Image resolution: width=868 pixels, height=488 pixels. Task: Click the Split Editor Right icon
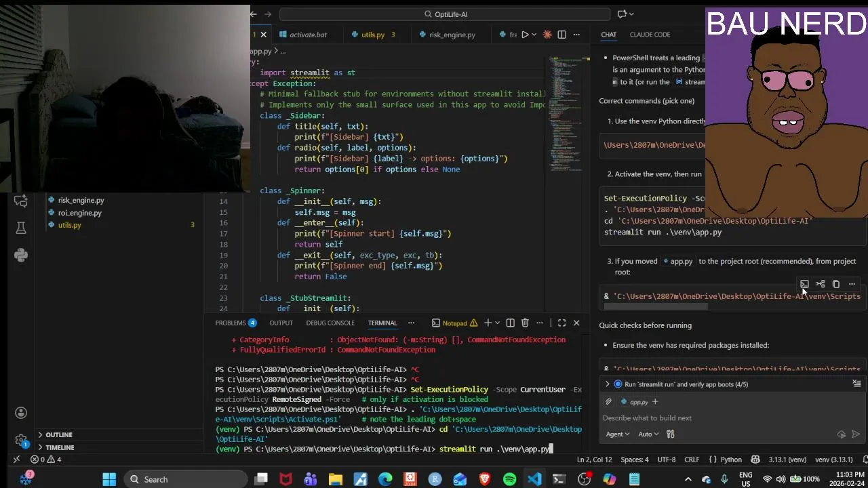[561, 35]
